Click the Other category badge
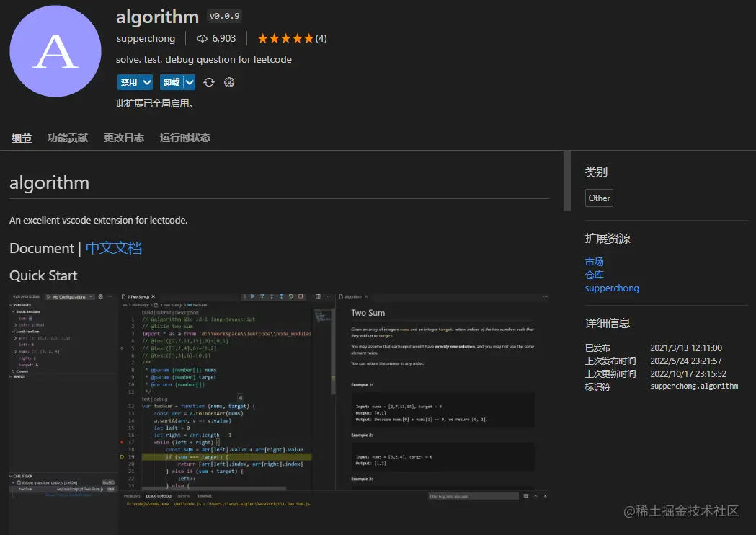Screen dimensions: 756x535 click(600, 198)
